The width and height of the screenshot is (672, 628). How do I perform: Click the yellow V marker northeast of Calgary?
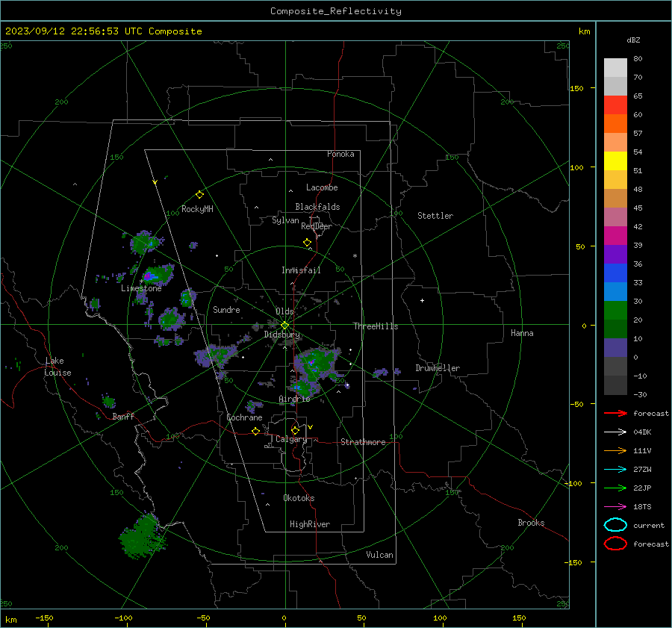311,427
